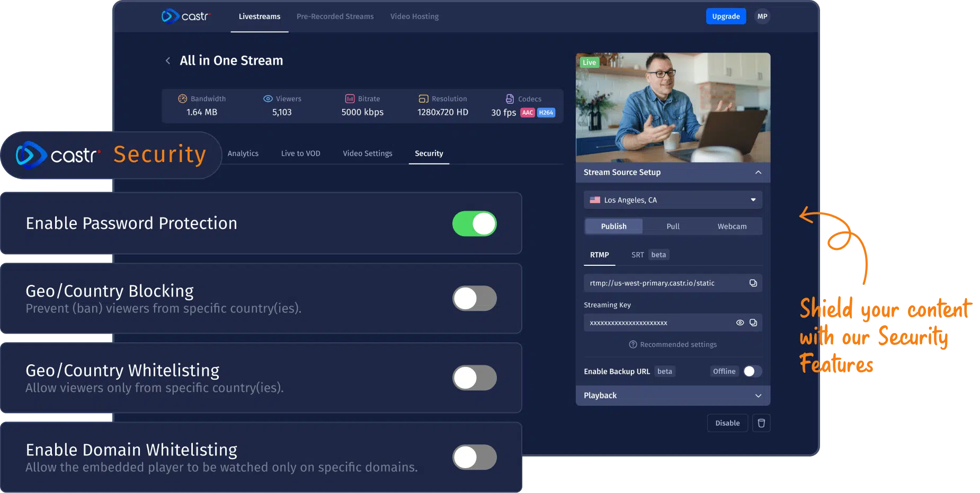Click the Bitrate icon
Screen dimensions: 980x493
[350, 98]
